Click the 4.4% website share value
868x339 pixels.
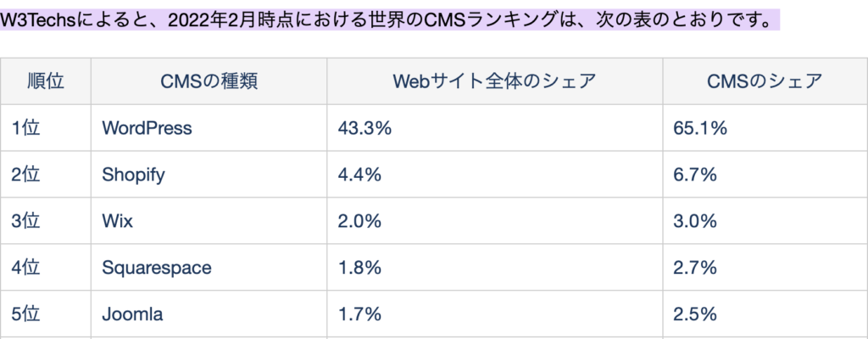[359, 175]
